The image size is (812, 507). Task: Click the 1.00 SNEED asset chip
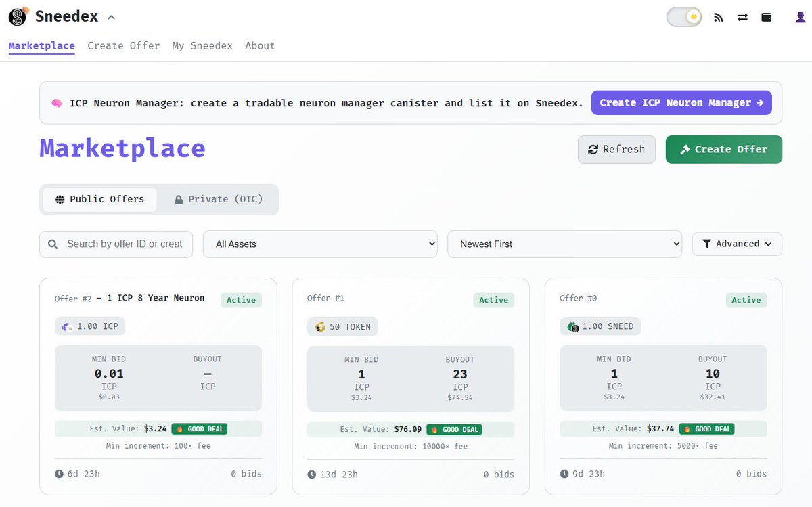pos(600,327)
